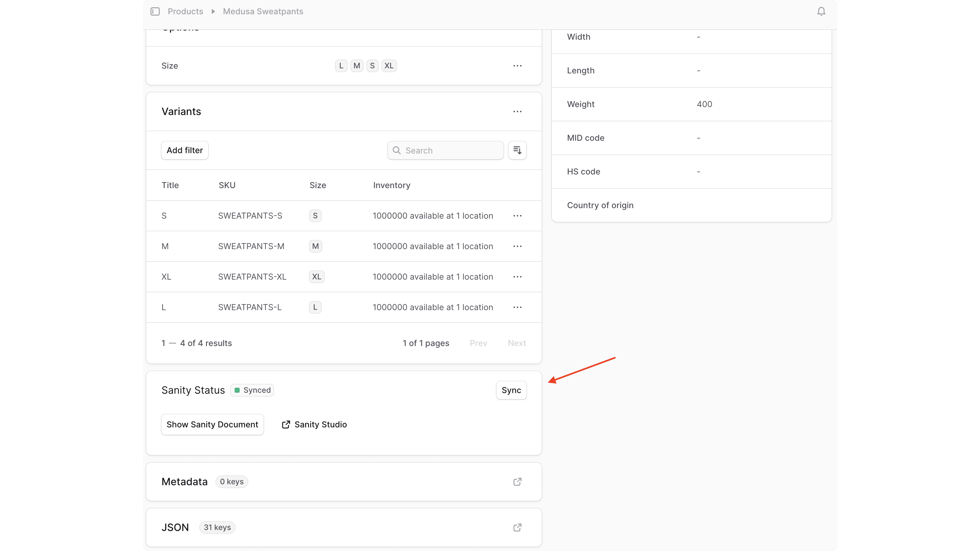Navigate to Products via breadcrumb
The image size is (980, 551).
pyautogui.click(x=185, y=11)
